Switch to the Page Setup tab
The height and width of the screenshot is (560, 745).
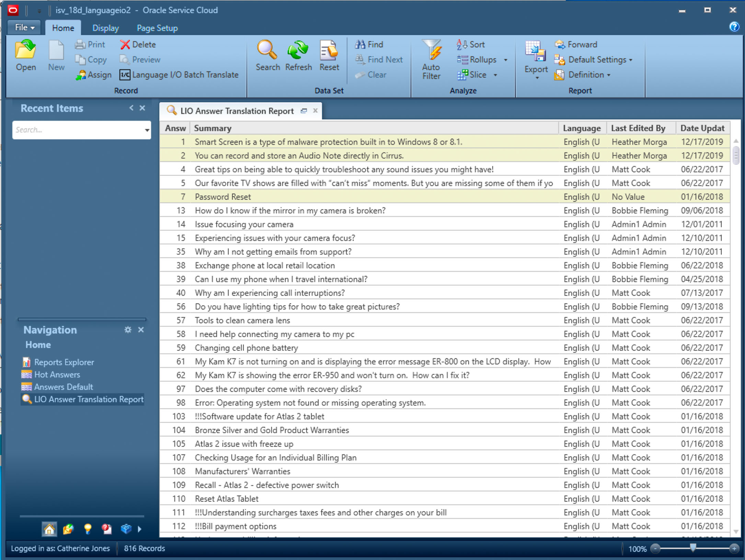[x=157, y=28]
